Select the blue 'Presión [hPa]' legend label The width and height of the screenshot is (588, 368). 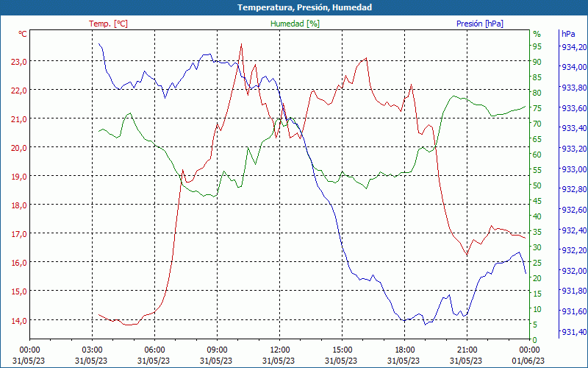(480, 24)
